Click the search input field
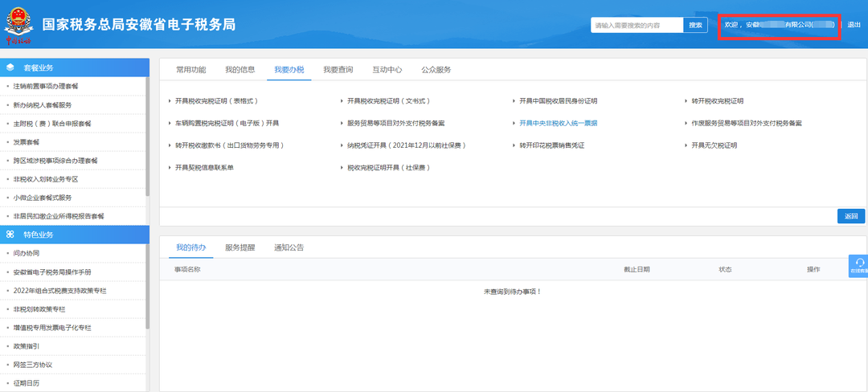Screen dimensions: 868x392 637,25
